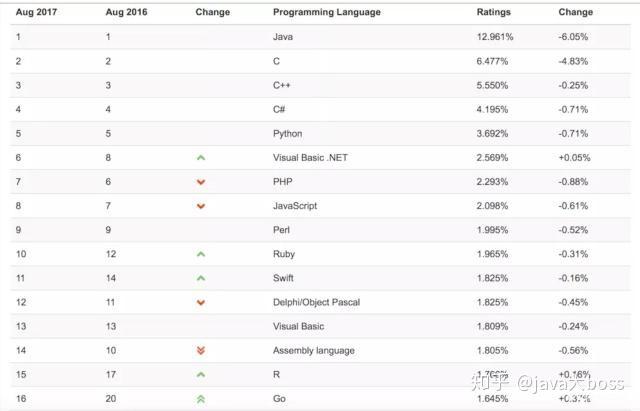Click red down arrow in Delphi/Object Pascal row
640x411 pixels.
[201, 302]
